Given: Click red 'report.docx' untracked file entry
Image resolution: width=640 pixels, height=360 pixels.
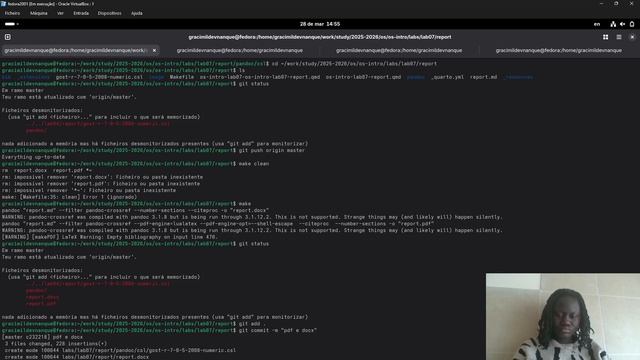Looking at the screenshot, I should [42, 297].
